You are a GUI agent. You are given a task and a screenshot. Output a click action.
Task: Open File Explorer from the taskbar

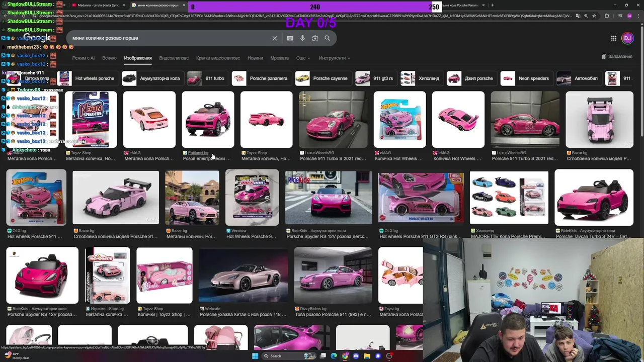point(367,356)
